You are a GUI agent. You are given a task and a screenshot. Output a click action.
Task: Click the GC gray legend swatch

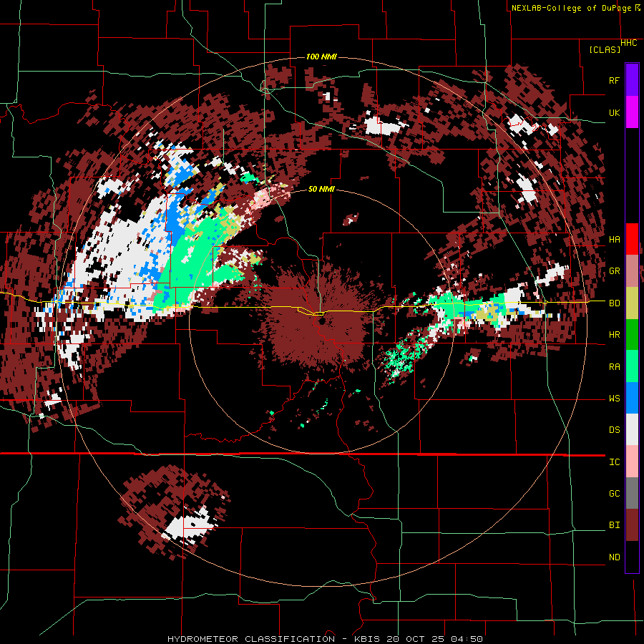coord(632,493)
